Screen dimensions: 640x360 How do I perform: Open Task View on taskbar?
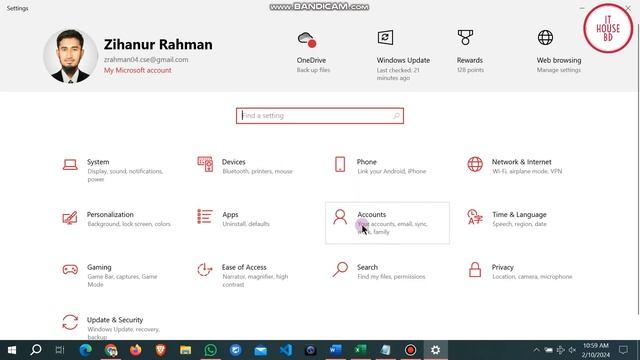pyautogui.click(x=60, y=350)
